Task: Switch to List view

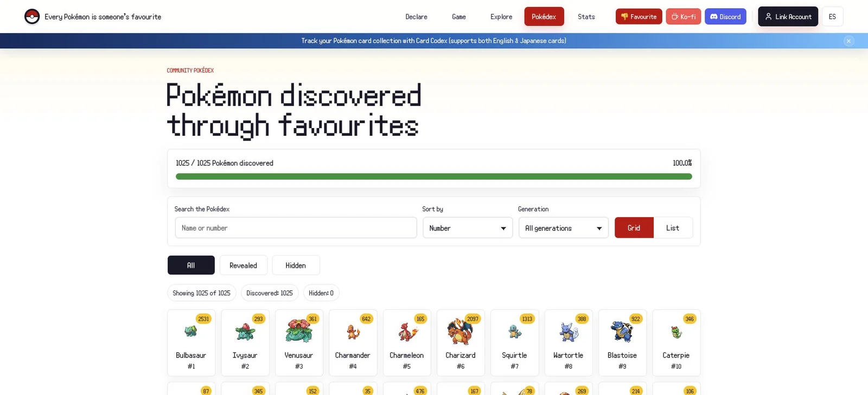Action: [x=673, y=228]
